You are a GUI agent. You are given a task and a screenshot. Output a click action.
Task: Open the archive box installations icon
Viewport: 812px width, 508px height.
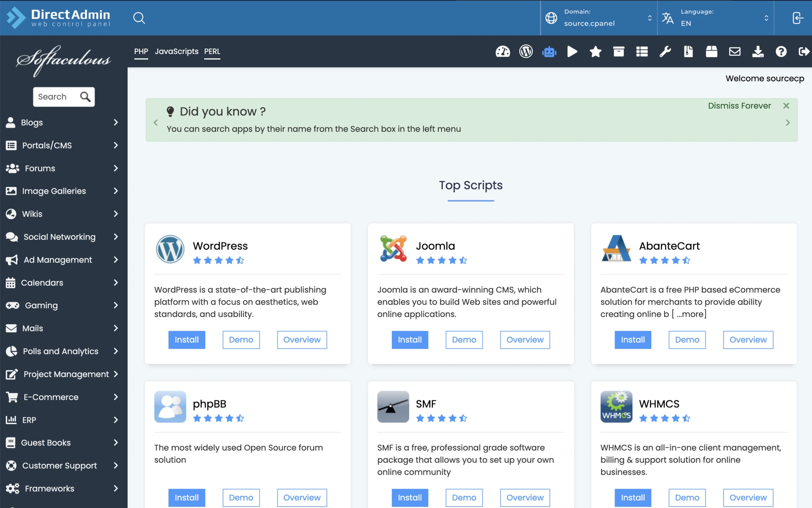619,52
